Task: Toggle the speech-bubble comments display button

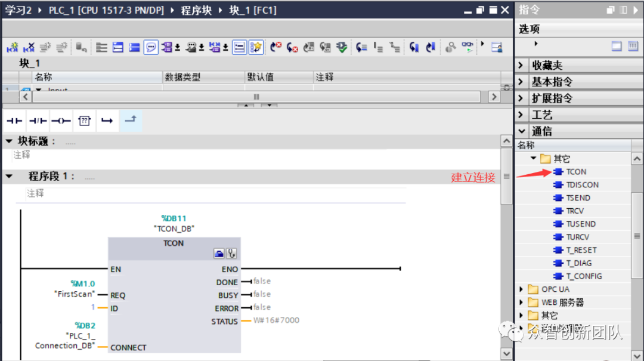Action: (x=151, y=47)
